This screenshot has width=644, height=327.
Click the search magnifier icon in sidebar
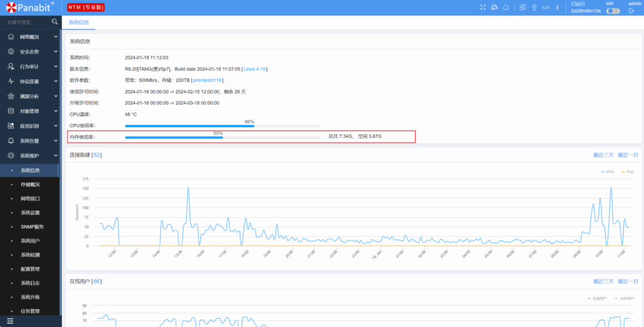55,22
